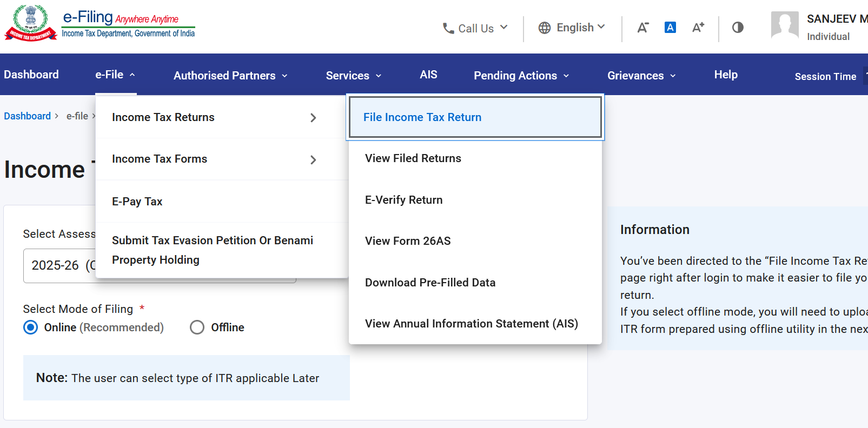This screenshot has width=868, height=428.
Task: Click the e-Filing Income Tax Department logo
Action: tap(100, 23)
